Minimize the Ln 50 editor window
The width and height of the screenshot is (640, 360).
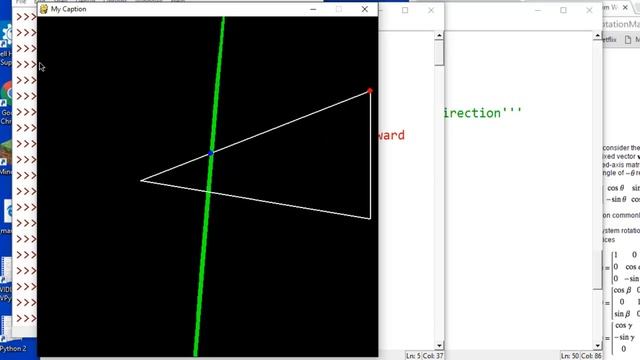click(x=538, y=10)
